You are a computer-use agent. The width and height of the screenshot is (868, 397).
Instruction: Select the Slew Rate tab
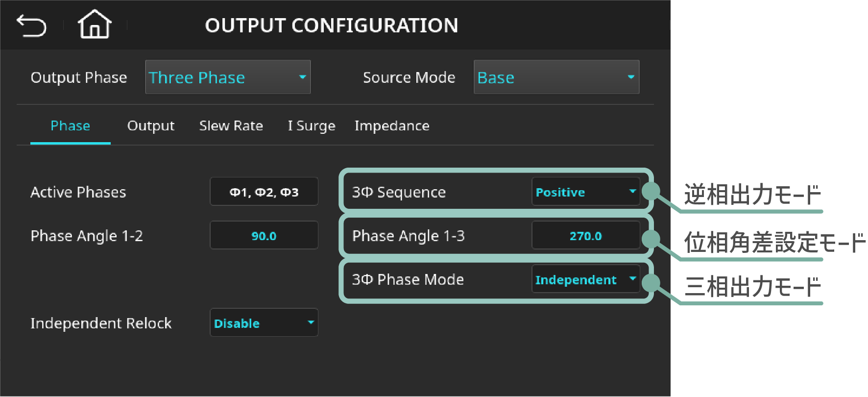coord(231,126)
